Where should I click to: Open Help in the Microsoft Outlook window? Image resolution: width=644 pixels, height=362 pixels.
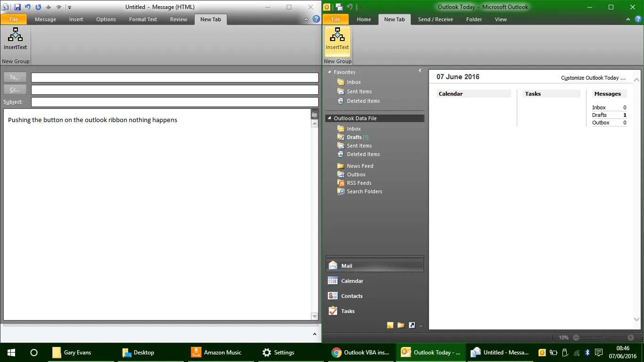tap(638, 19)
